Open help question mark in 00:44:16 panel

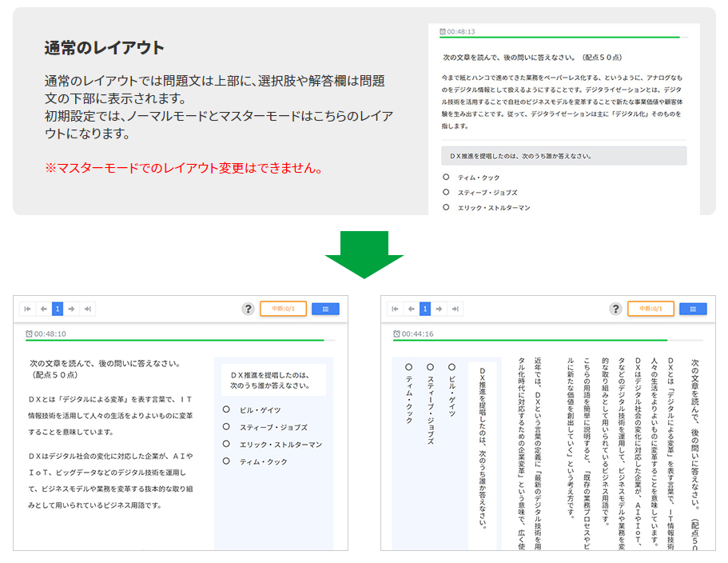(x=615, y=309)
